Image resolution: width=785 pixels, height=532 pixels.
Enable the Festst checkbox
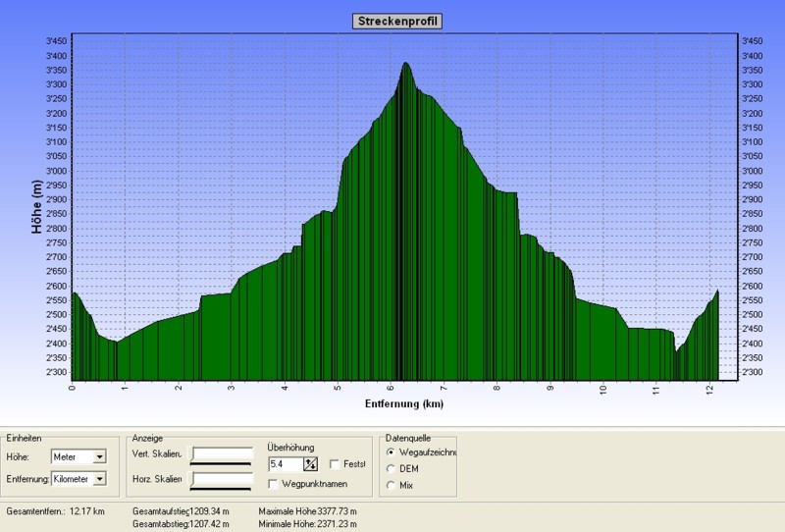(336, 464)
